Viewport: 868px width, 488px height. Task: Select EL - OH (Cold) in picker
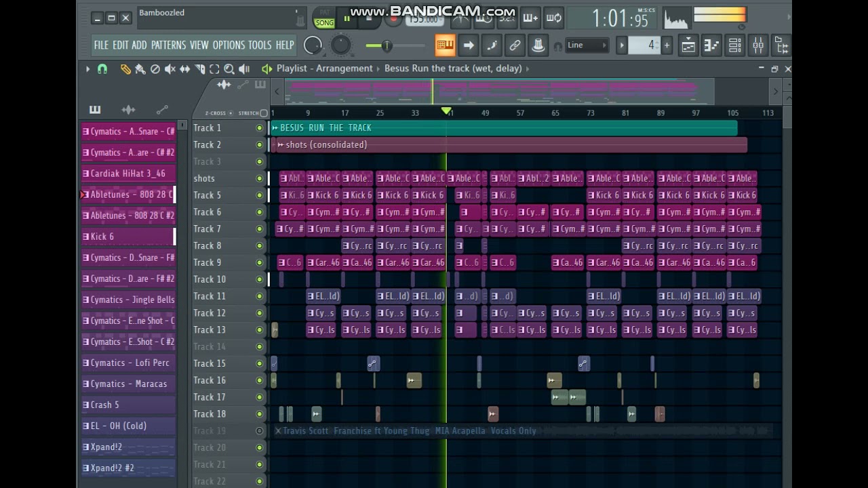(128, 426)
